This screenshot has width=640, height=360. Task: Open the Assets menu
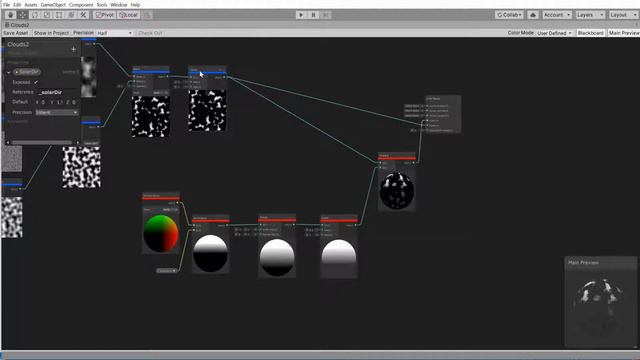coord(31,5)
